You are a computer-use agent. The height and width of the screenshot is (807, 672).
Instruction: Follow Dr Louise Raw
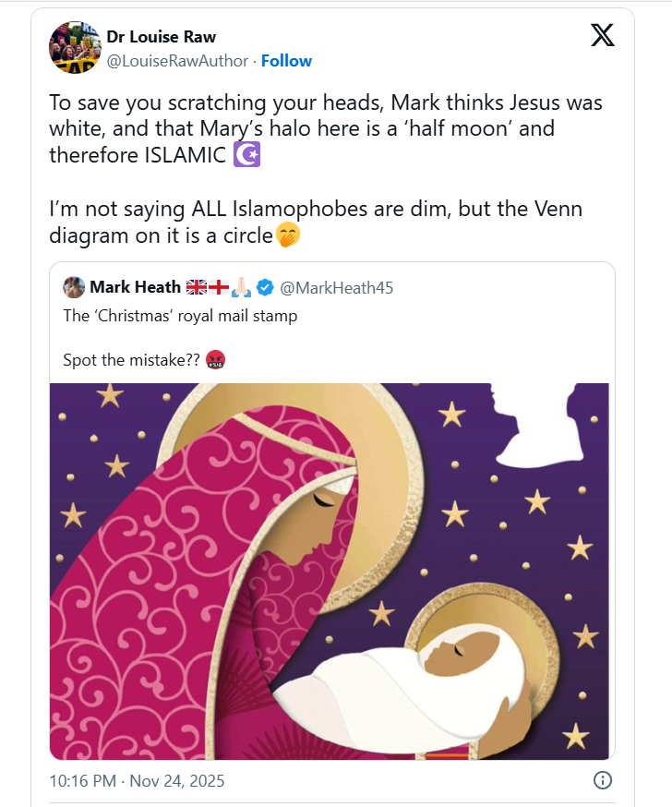tap(286, 61)
